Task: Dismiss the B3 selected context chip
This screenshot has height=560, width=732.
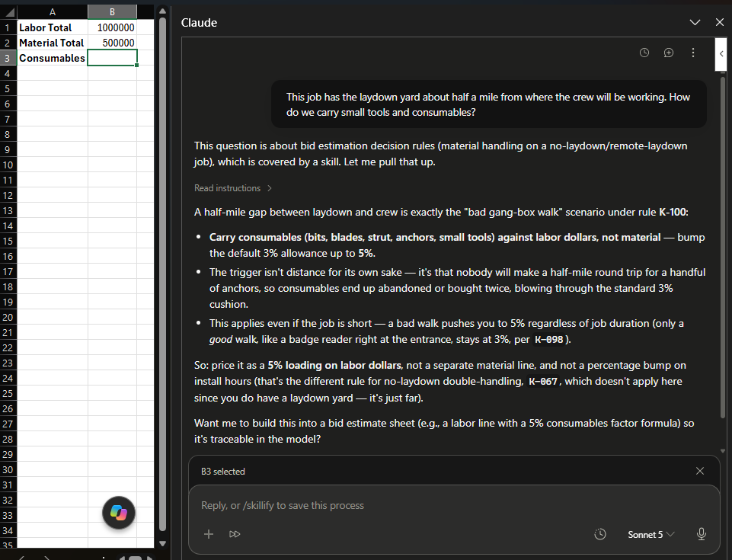Action: [x=700, y=471]
